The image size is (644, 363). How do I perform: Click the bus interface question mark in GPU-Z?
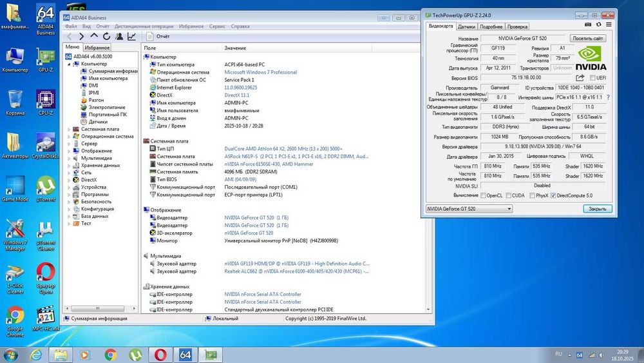[608, 97]
